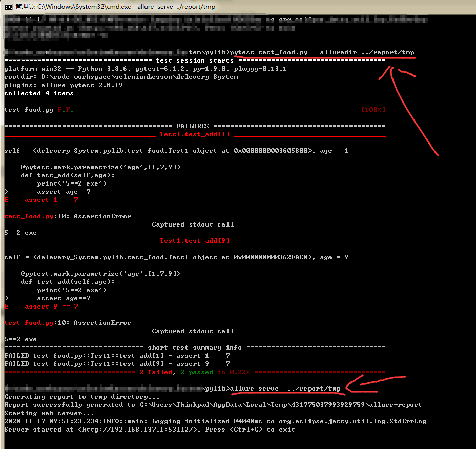Click 'FAILED test_food.py::Test1::test_add[9]' summary line

click(x=117, y=364)
